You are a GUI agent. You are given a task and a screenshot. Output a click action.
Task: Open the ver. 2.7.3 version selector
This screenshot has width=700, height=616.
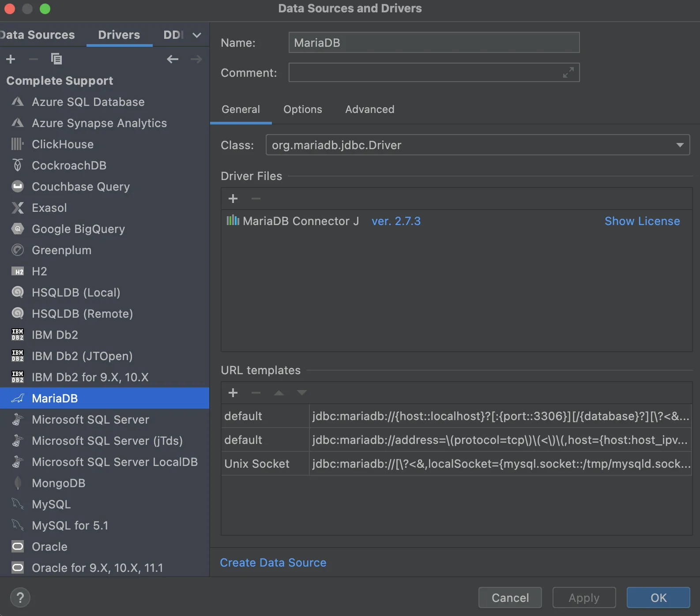pos(396,221)
